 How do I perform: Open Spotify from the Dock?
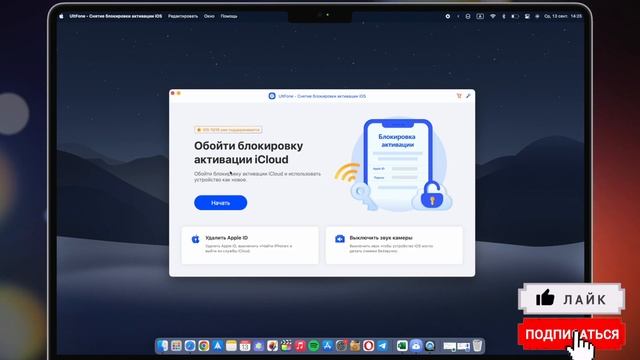pyautogui.click(x=313, y=346)
